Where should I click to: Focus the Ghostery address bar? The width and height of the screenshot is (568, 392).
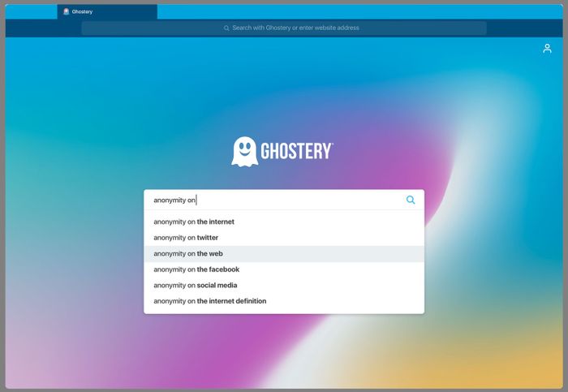[284, 28]
